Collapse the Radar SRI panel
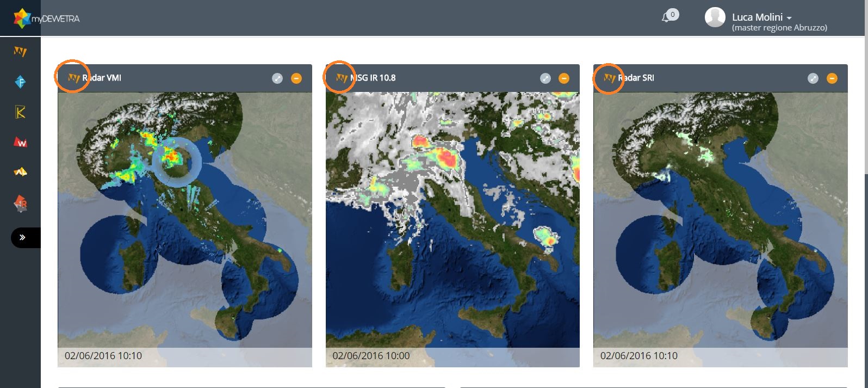This screenshot has height=388, width=868. [x=832, y=78]
